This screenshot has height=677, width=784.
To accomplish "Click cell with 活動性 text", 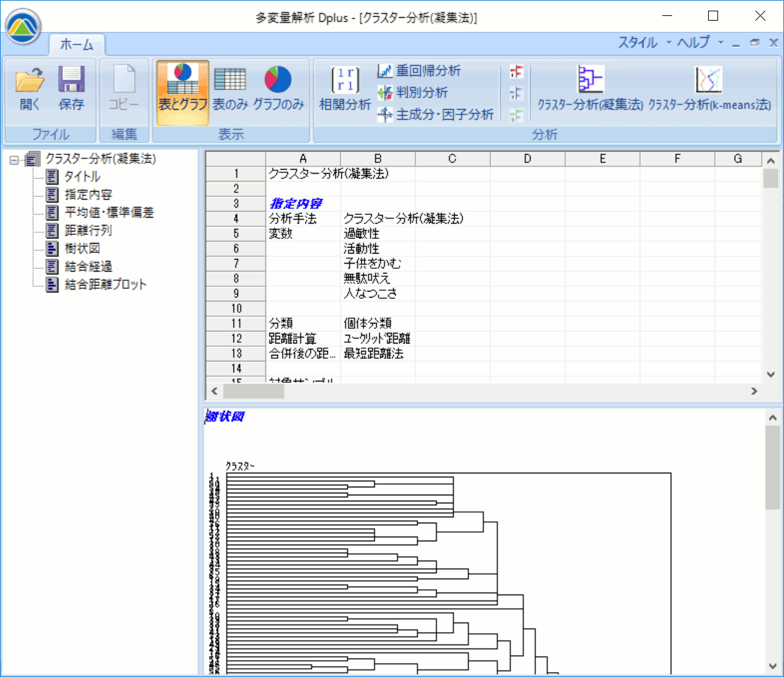I will [378, 248].
